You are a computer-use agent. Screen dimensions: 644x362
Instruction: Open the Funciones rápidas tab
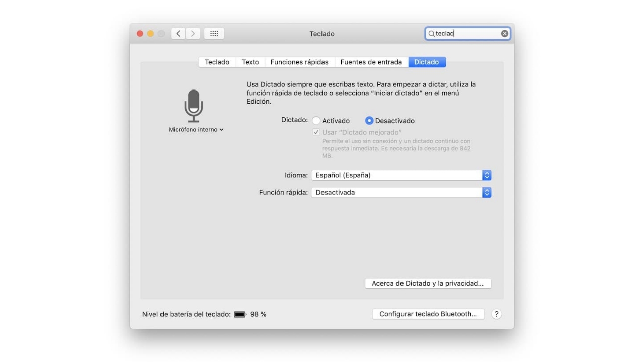click(x=299, y=62)
